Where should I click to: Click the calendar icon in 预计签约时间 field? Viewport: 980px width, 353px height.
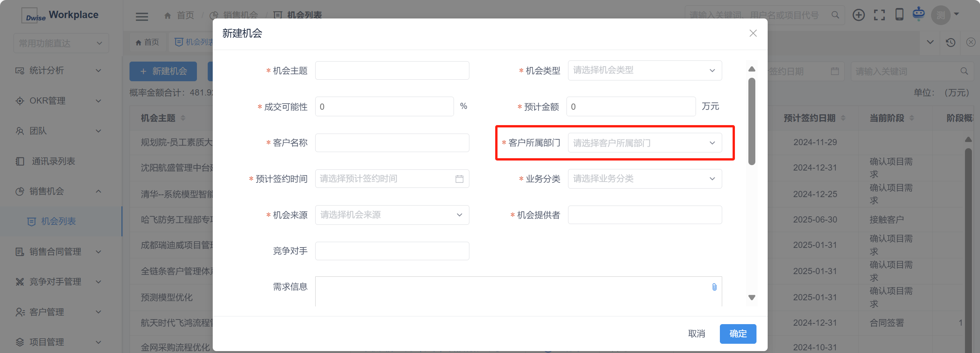point(459,179)
